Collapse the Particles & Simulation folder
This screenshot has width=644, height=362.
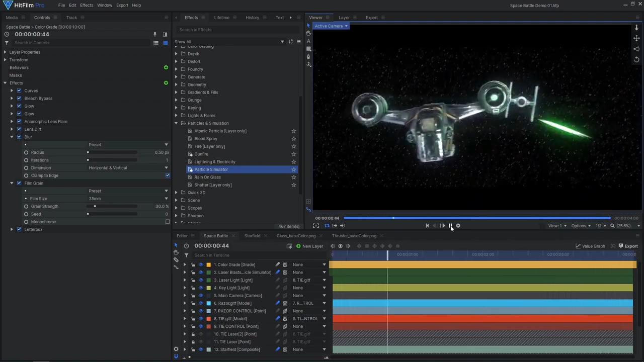tap(176, 123)
